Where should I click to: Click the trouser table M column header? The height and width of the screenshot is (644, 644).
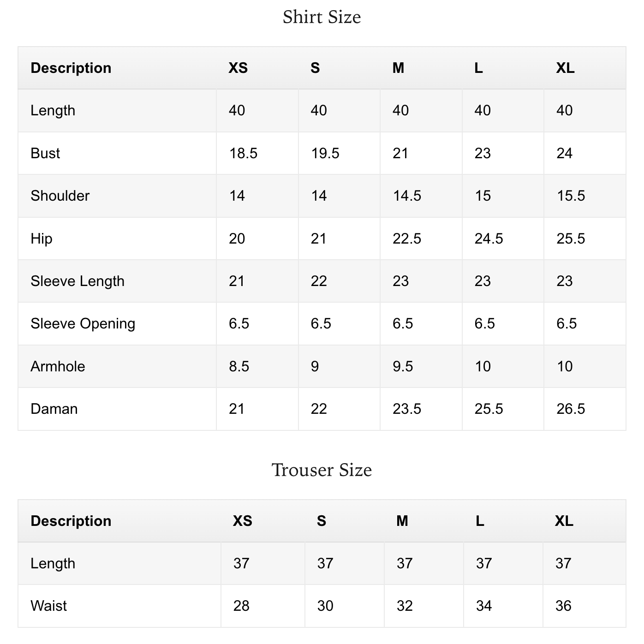pyautogui.click(x=402, y=521)
